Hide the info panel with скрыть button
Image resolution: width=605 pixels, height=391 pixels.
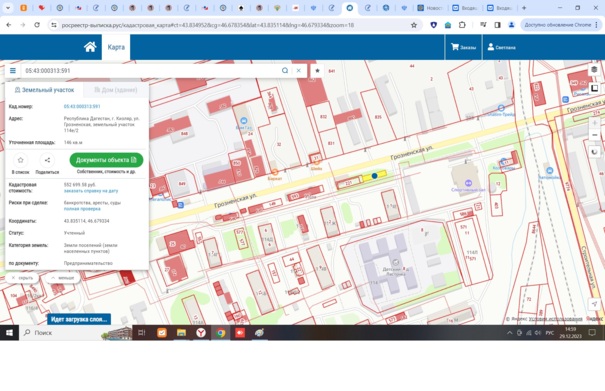tap(22, 278)
